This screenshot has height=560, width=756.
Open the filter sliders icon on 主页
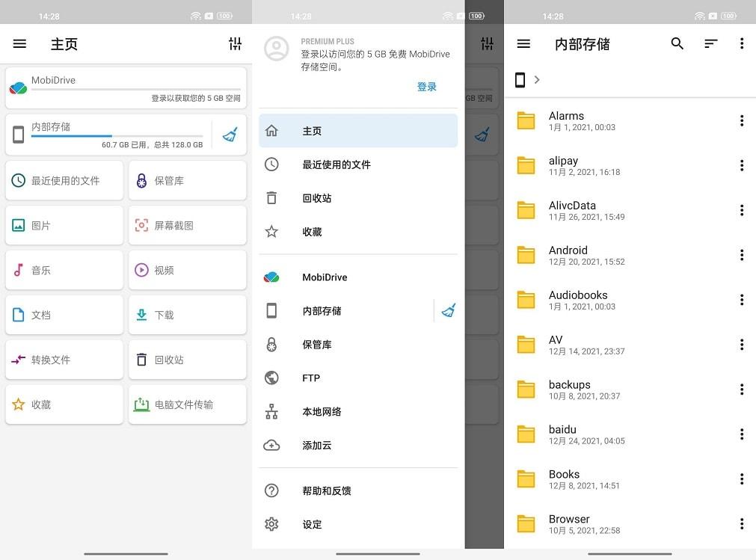[x=235, y=44]
